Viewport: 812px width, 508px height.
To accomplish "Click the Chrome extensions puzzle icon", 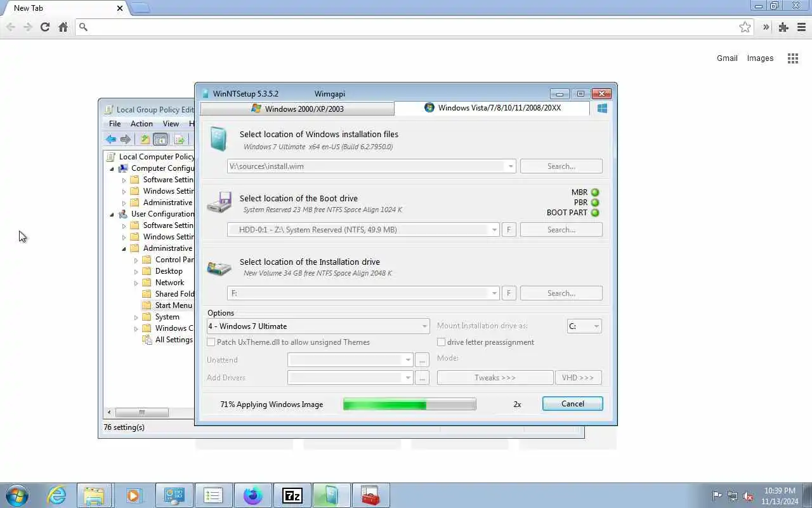I will pyautogui.click(x=783, y=27).
